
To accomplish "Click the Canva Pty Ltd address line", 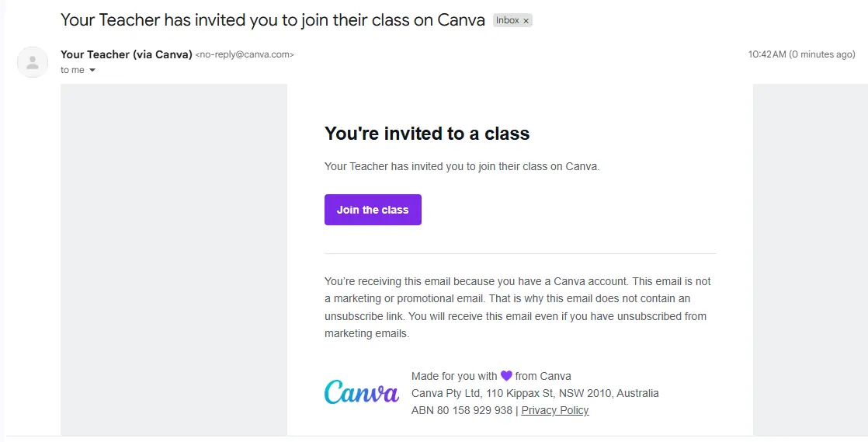I will point(535,393).
